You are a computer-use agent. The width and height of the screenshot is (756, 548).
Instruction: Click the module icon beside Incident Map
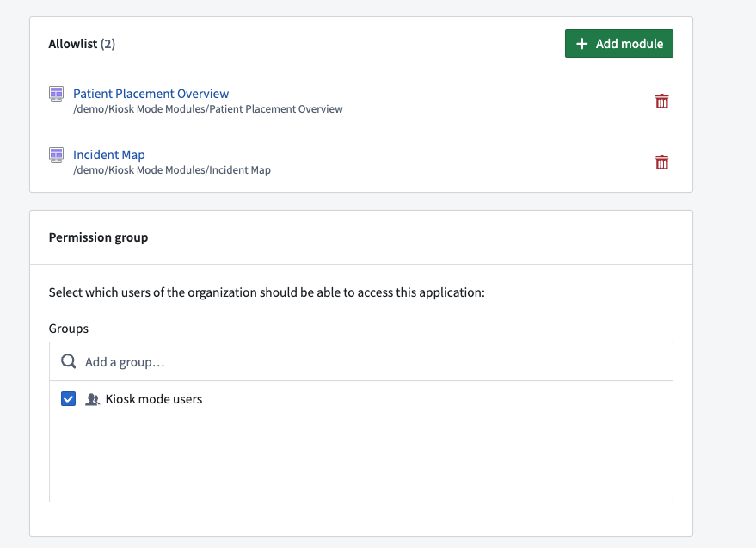click(x=57, y=155)
